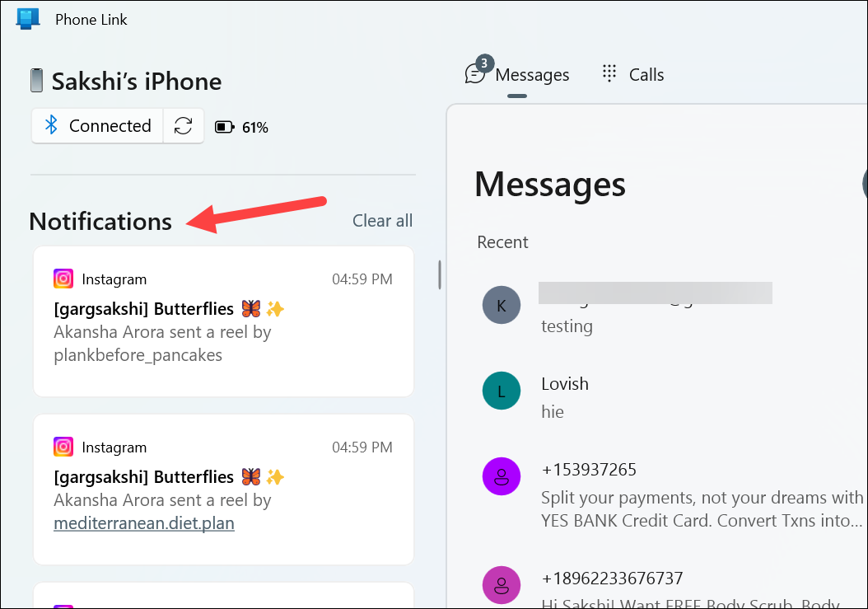The image size is (868, 609).
Task: Open the message from +153937265
Action: coord(671,496)
